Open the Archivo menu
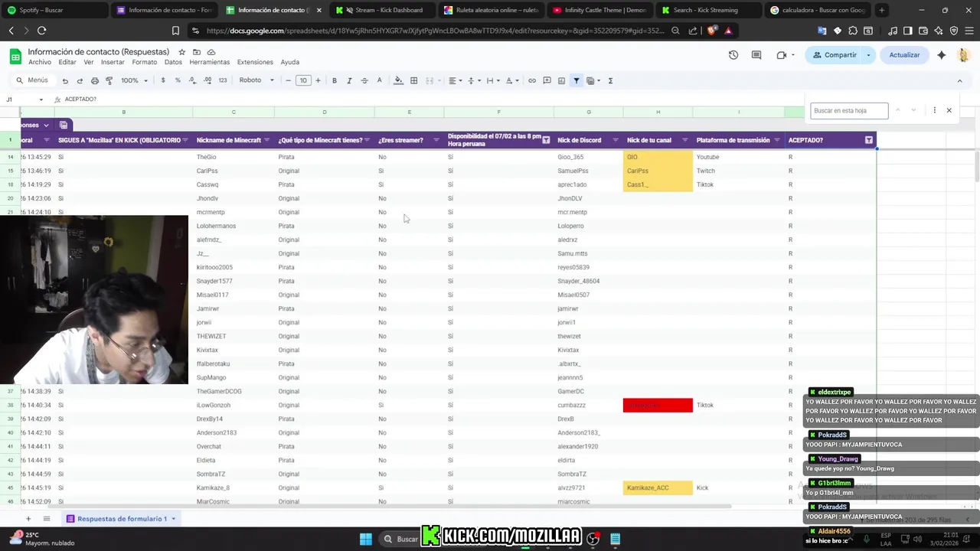 (x=40, y=62)
